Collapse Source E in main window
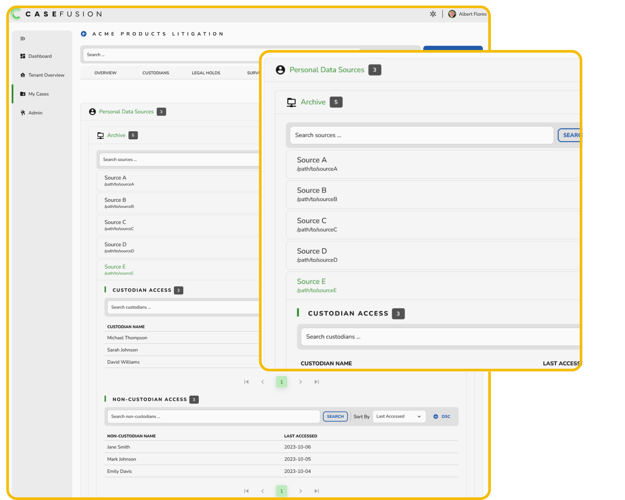Image resolution: width=625 pixels, height=500 pixels. point(178,270)
